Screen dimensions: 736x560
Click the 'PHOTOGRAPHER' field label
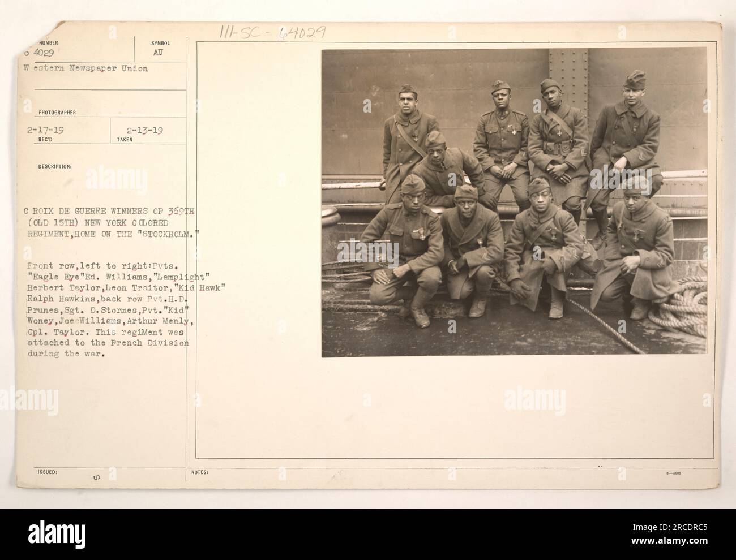57,113
